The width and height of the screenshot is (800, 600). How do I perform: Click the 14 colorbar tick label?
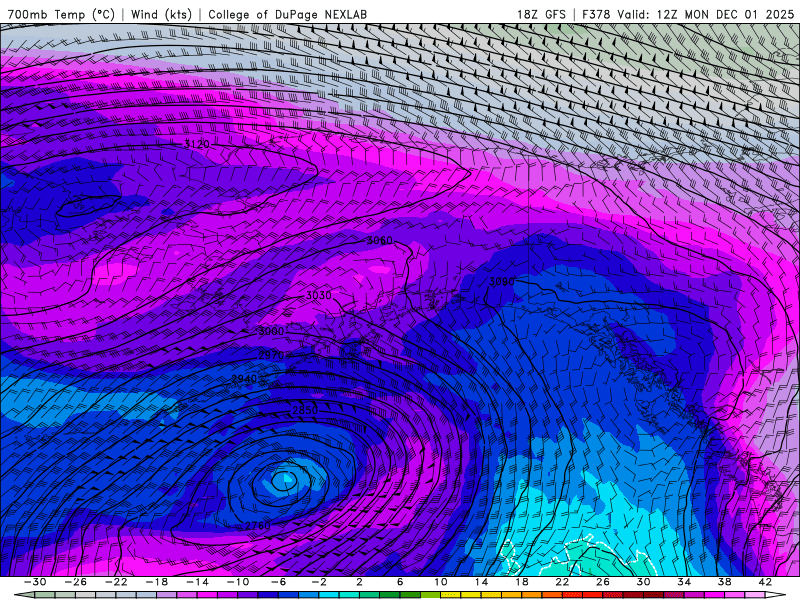481,582
